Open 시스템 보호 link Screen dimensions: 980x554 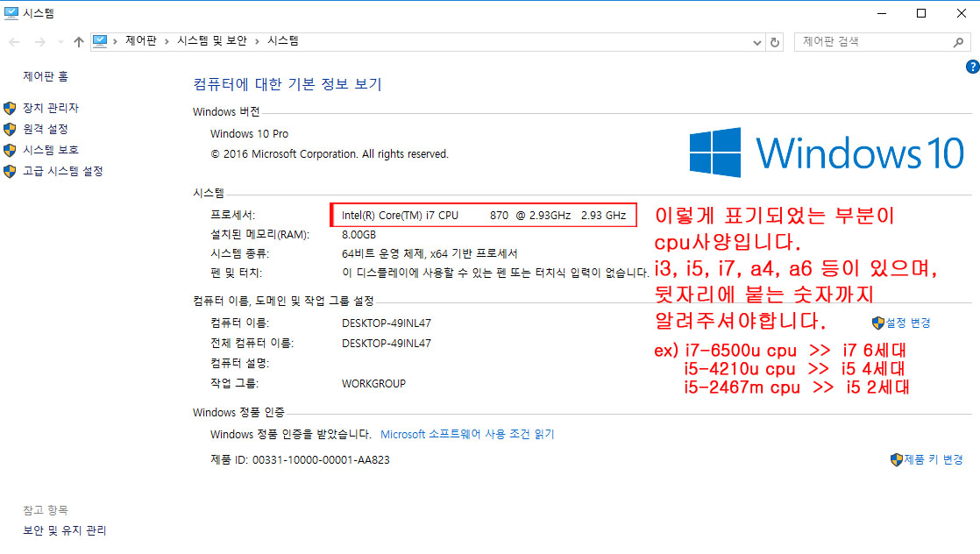[x=51, y=150]
